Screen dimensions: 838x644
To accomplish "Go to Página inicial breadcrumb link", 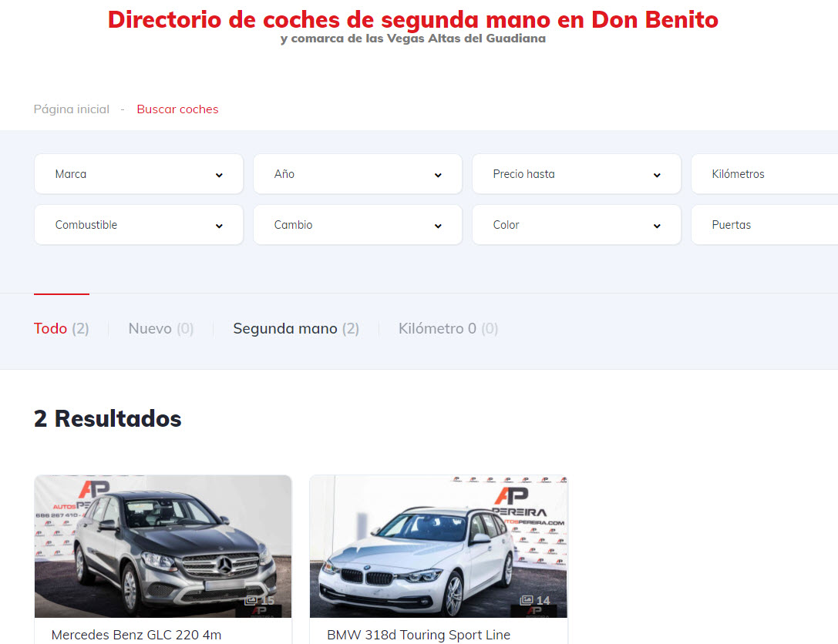I will (72, 109).
